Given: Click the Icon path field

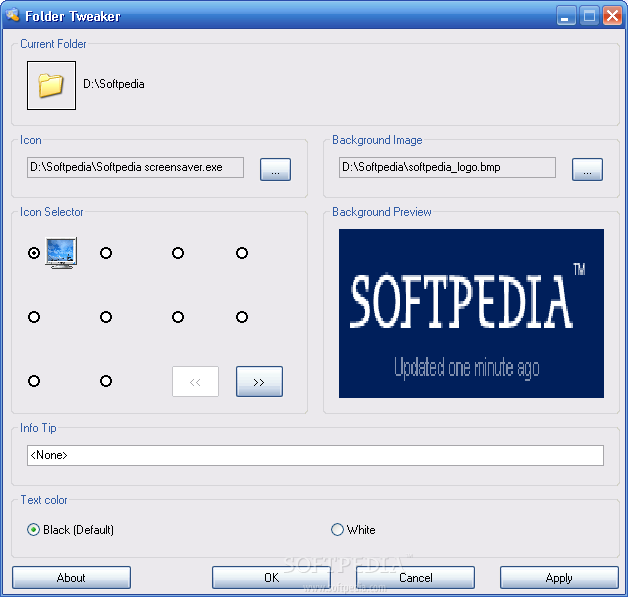Looking at the screenshot, I should (x=135, y=167).
